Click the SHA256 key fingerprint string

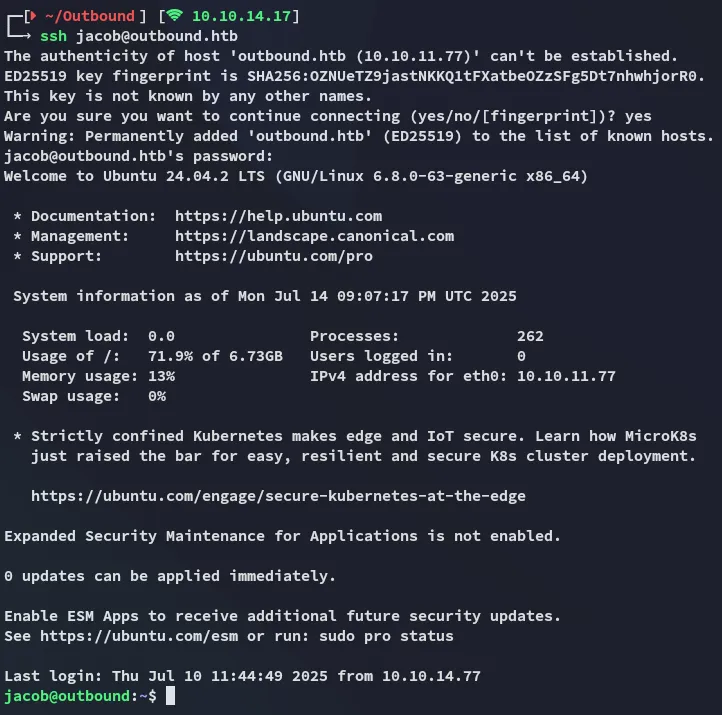tap(476, 76)
